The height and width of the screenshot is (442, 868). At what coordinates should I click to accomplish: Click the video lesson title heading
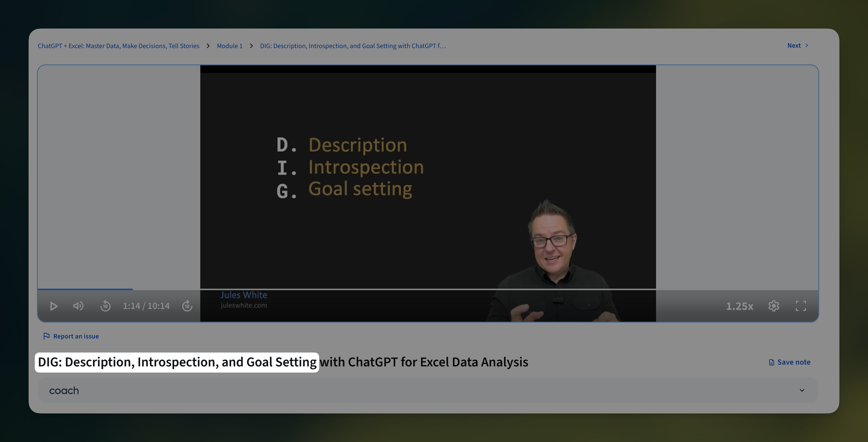[283, 362]
